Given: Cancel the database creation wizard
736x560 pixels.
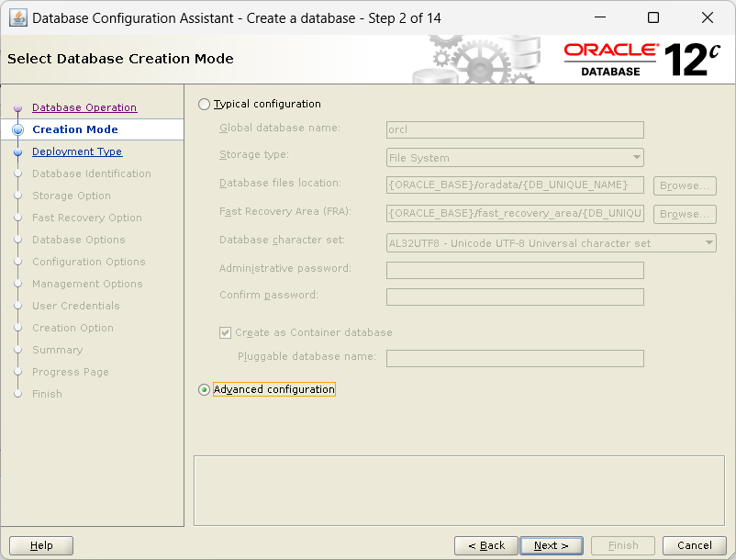Looking at the screenshot, I should (694, 545).
